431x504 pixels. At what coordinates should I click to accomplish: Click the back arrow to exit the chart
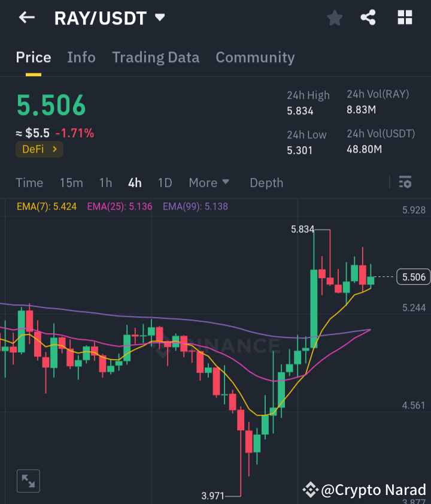point(26,17)
